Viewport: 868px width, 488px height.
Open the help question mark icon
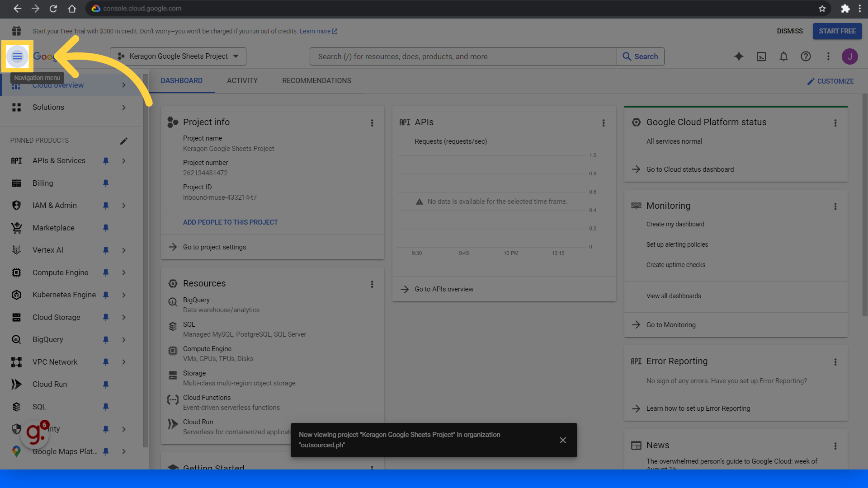[x=806, y=56]
